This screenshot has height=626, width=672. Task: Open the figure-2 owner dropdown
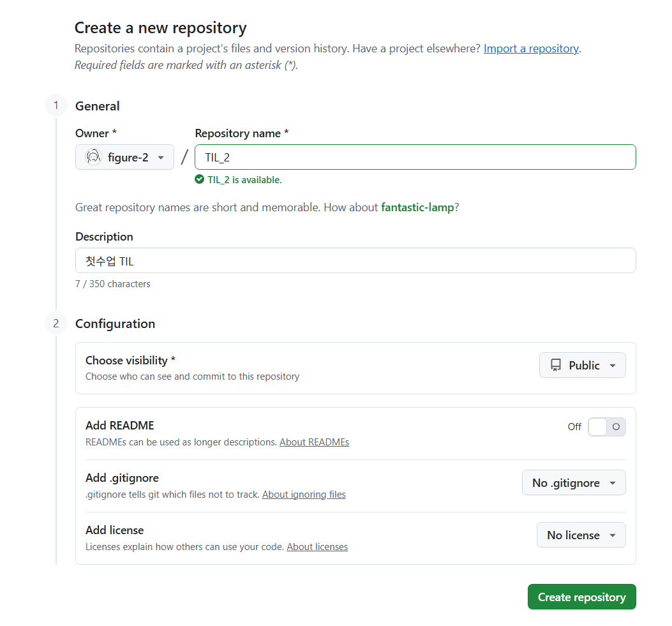coord(124,157)
